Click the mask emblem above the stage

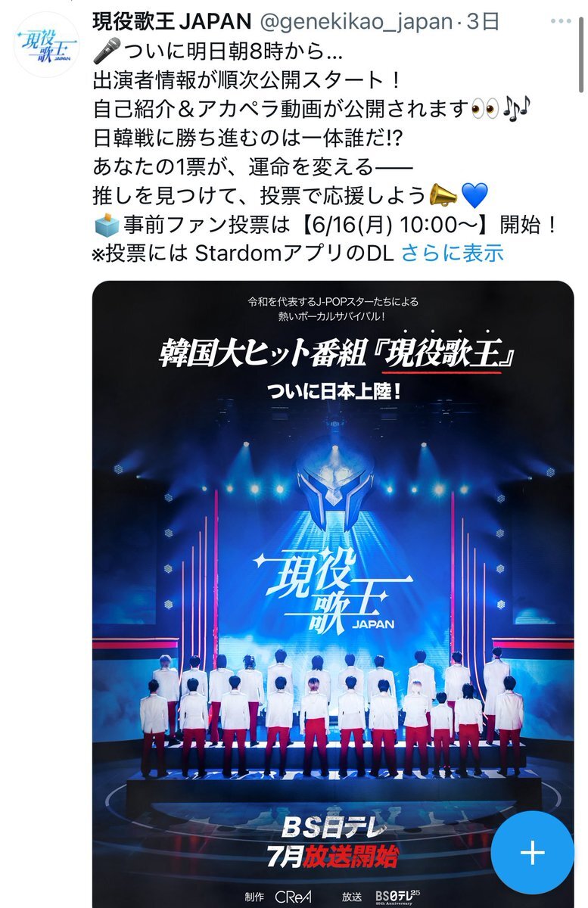point(332,476)
